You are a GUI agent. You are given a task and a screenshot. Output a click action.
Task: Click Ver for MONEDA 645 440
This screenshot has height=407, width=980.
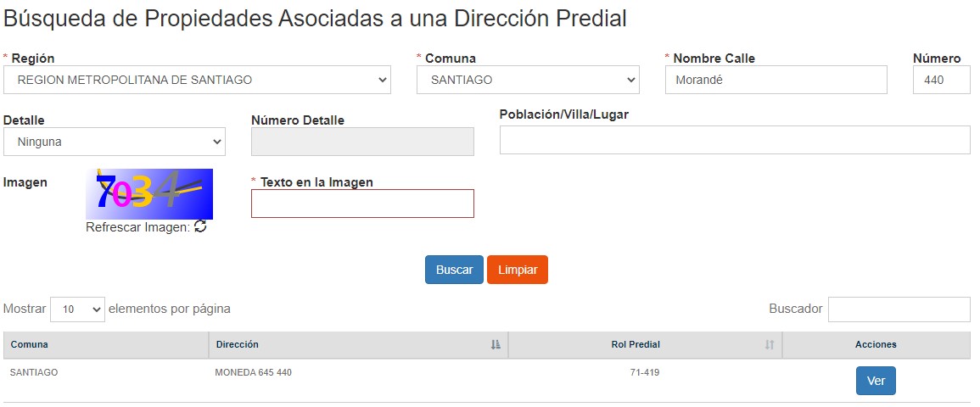(876, 381)
